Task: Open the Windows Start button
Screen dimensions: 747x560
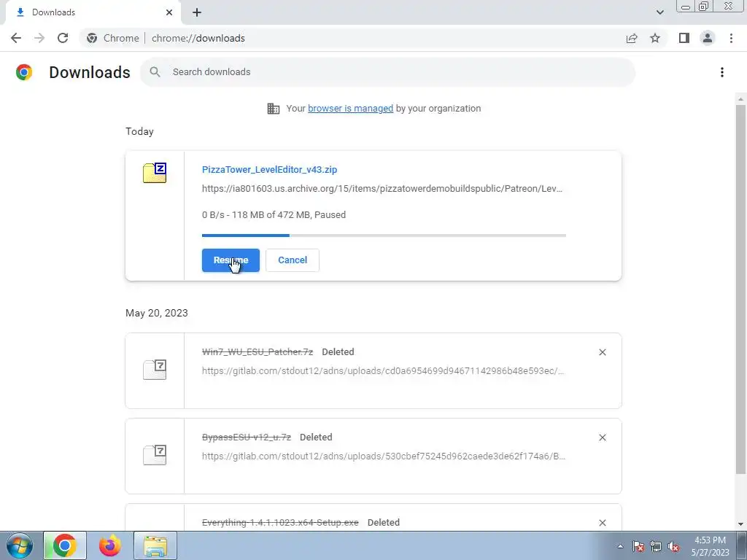Action: click(19, 545)
